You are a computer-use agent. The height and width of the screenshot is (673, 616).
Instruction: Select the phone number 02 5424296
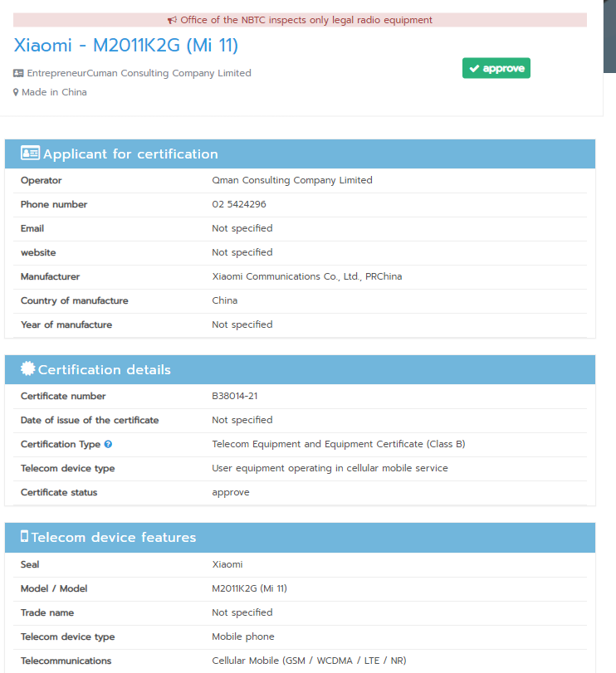(239, 204)
